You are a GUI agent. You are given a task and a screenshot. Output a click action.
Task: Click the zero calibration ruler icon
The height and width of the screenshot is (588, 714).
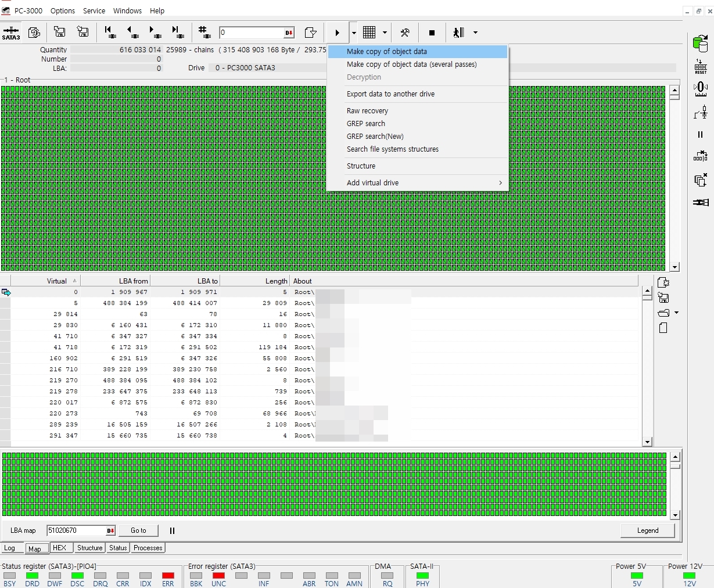coord(701,89)
